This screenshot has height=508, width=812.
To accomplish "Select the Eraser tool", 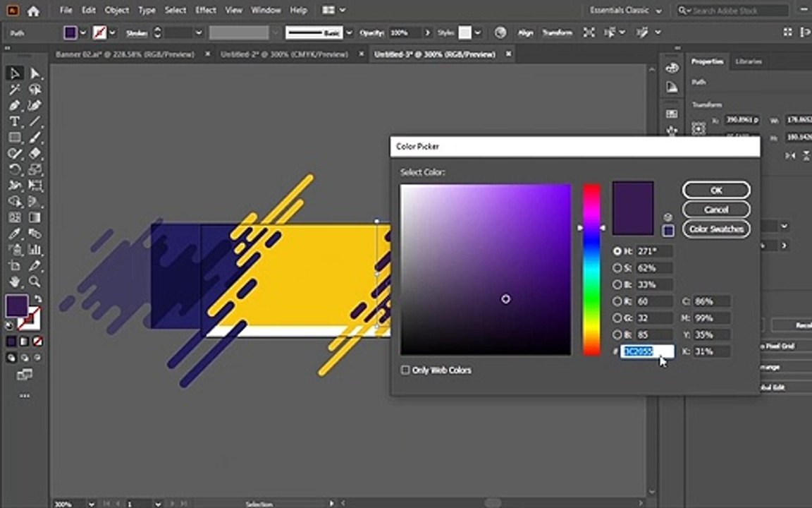I will click(x=35, y=153).
